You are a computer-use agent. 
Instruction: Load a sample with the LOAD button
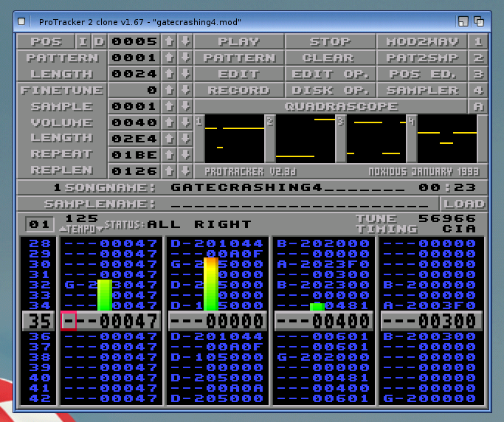[463, 204]
